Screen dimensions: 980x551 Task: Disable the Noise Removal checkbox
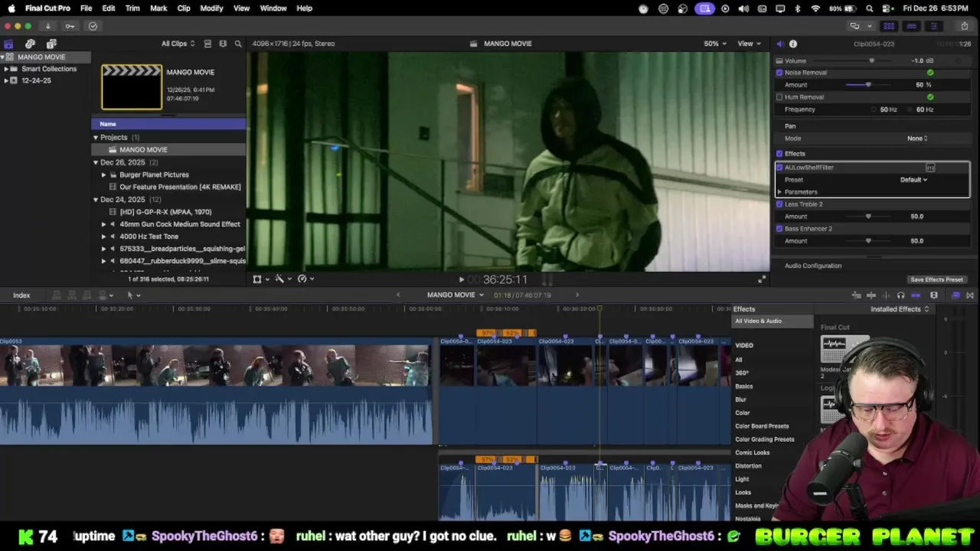[779, 73]
